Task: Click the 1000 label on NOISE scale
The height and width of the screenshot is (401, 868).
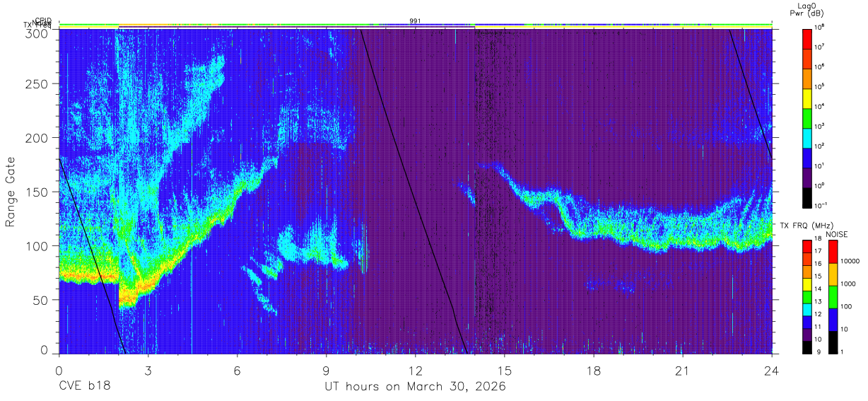Action: click(848, 284)
